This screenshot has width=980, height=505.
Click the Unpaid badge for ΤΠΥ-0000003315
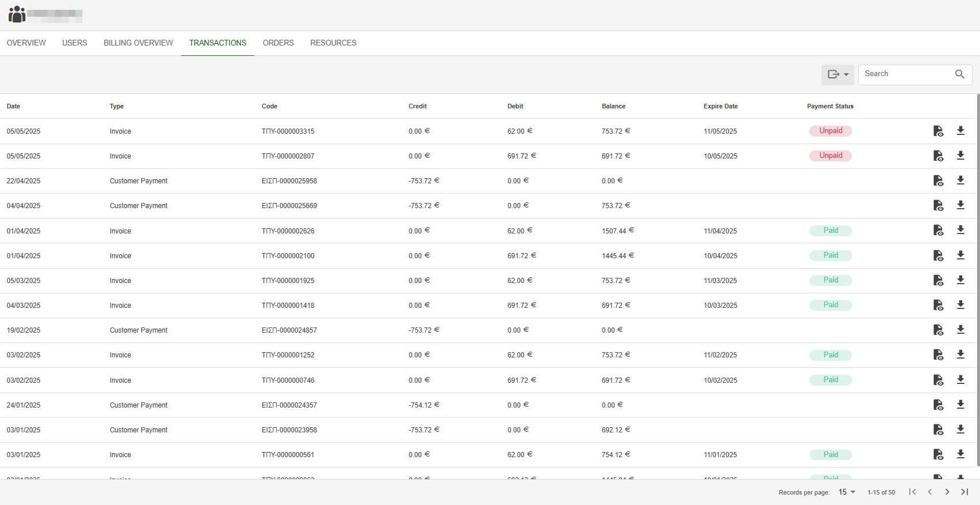click(830, 131)
